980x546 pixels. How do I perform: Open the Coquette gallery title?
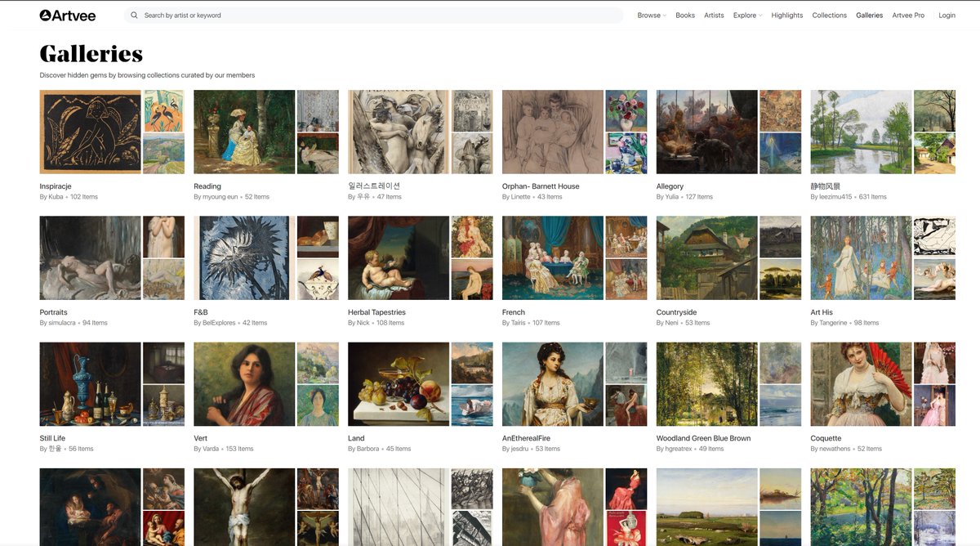(826, 438)
